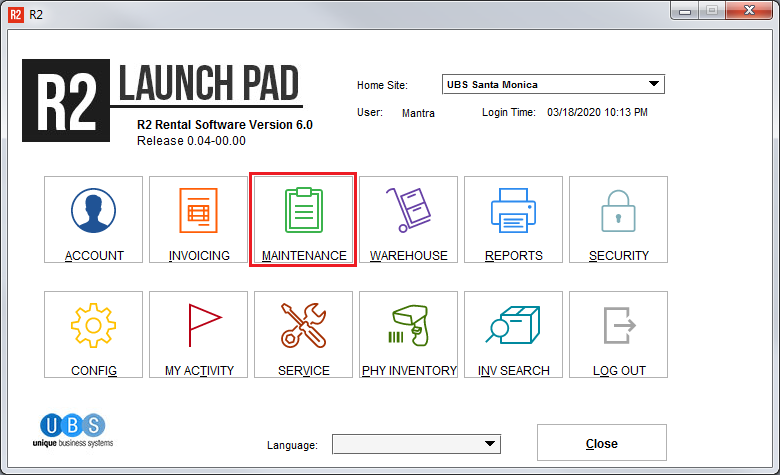780x475 pixels.
Task: Click the R2 title bar app icon
Action: [x=16, y=14]
